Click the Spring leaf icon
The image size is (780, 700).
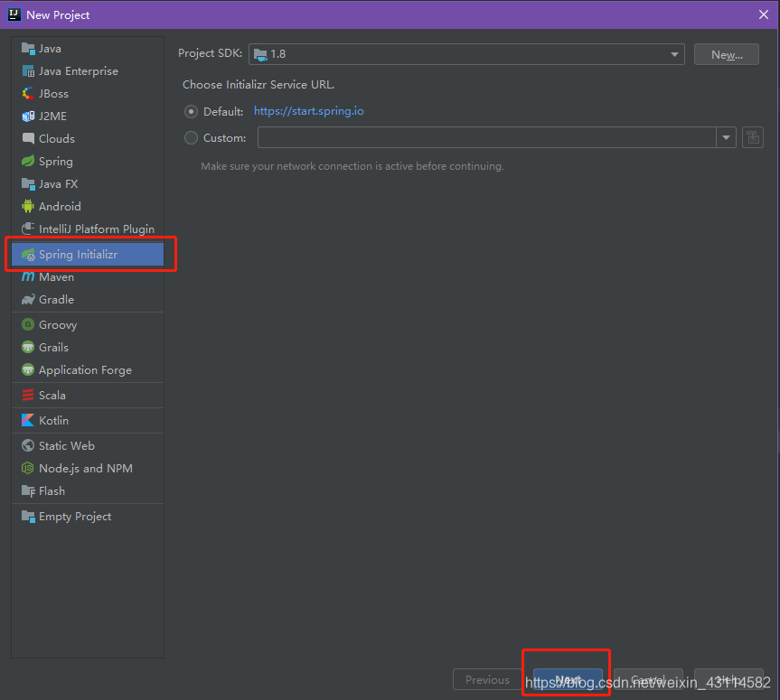(x=28, y=161)
